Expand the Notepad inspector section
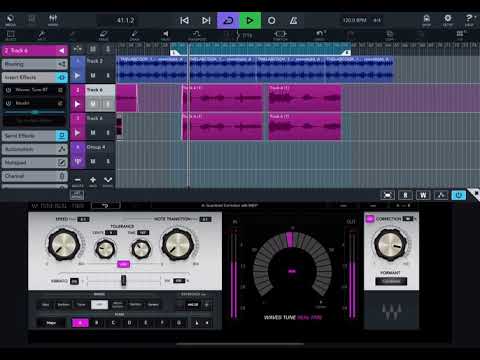 (x=35, y=162)
